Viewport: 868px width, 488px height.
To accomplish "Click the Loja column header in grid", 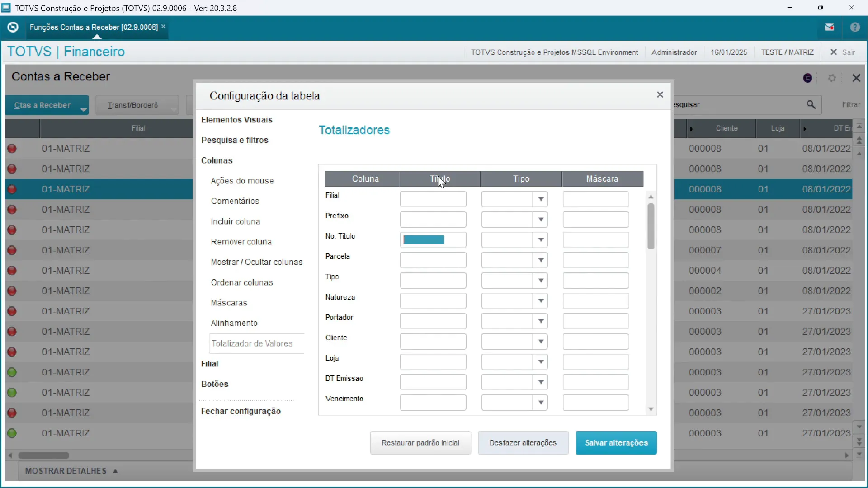I will (778, 128).
